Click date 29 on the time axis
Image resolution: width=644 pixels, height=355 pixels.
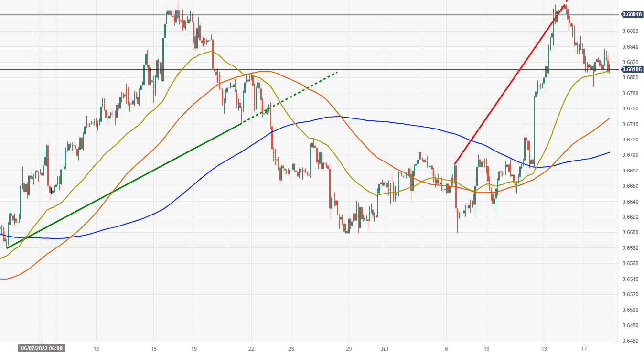(x=349, y=348)
